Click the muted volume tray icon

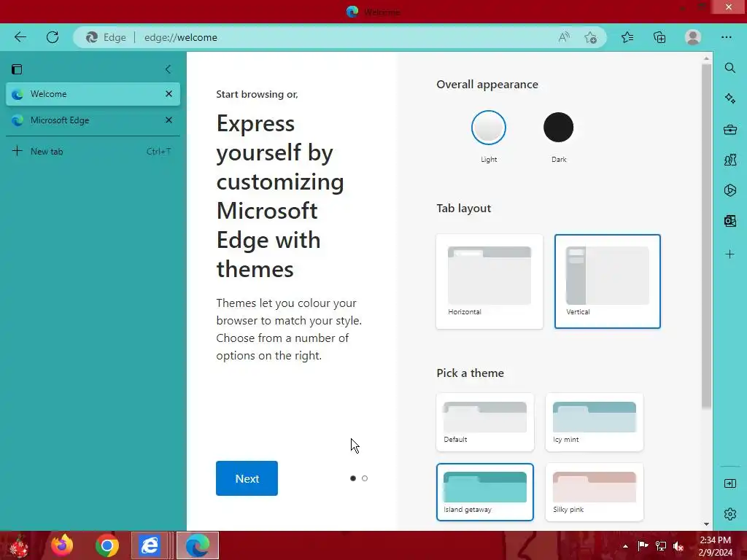coord(678,546)
